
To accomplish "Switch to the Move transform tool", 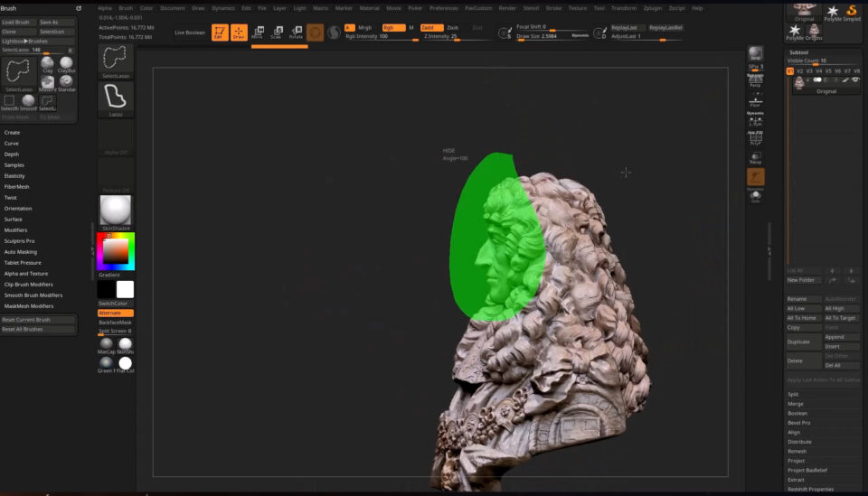I will [258, 33].
